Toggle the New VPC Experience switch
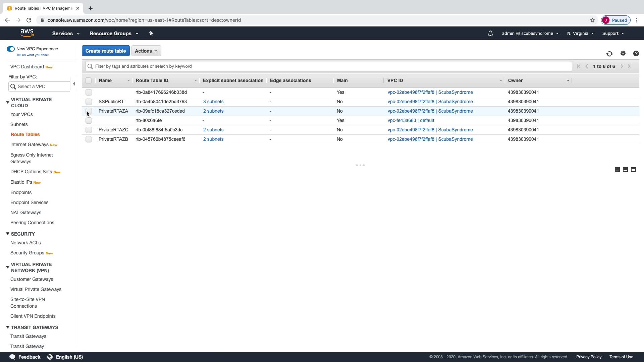 click(11, 49)
